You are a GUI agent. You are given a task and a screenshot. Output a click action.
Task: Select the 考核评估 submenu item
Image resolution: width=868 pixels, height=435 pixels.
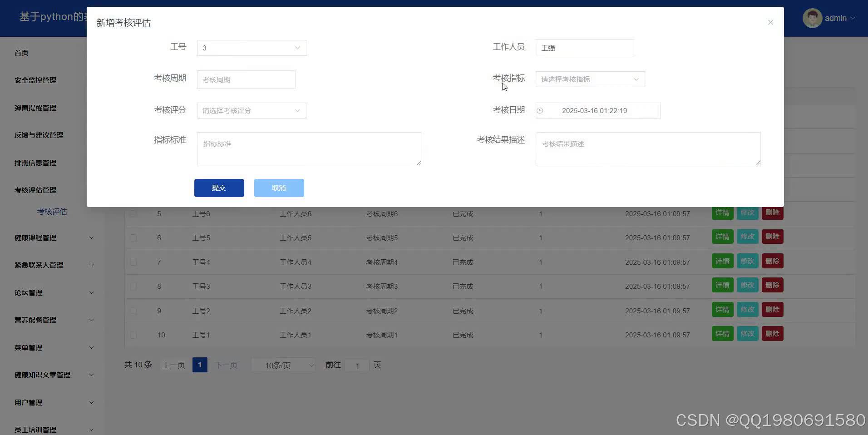pyautogui.click(x=52, y=211)
